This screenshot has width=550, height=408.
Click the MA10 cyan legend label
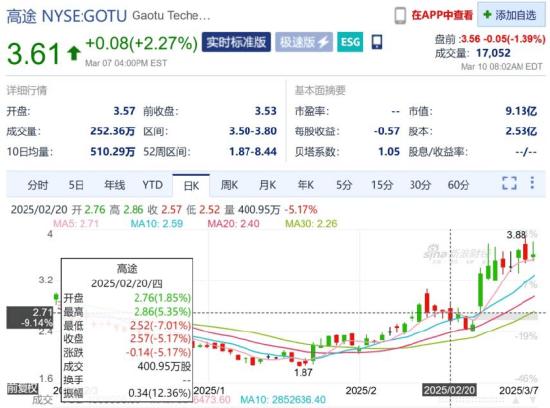pyautogui.click(x=156, y=223)
